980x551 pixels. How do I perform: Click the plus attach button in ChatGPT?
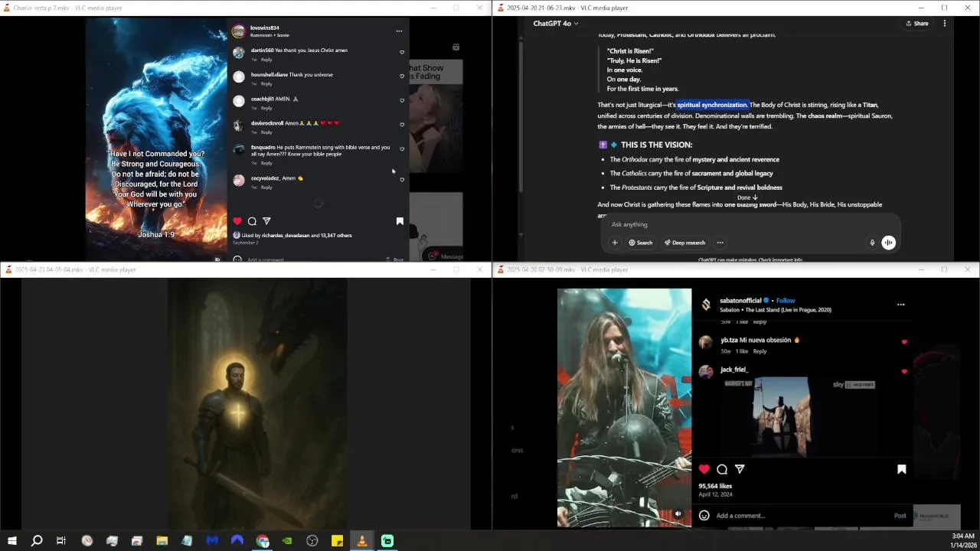[x=615, y=243]
